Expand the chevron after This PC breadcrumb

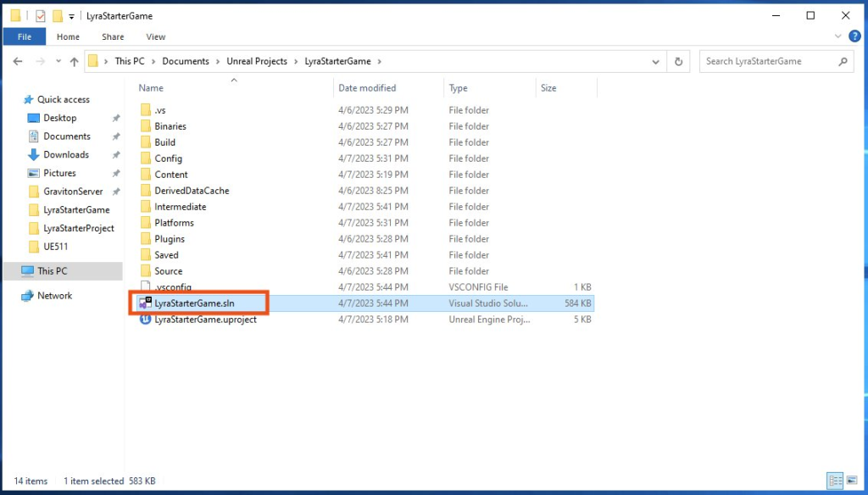pyautogui.click(x=153, y=62)
